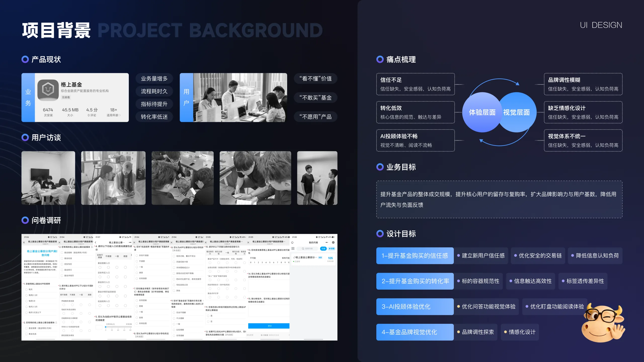Check the 定投专区 checkbox
This screenshot has height=362, width=644.
tap(62, 264)
